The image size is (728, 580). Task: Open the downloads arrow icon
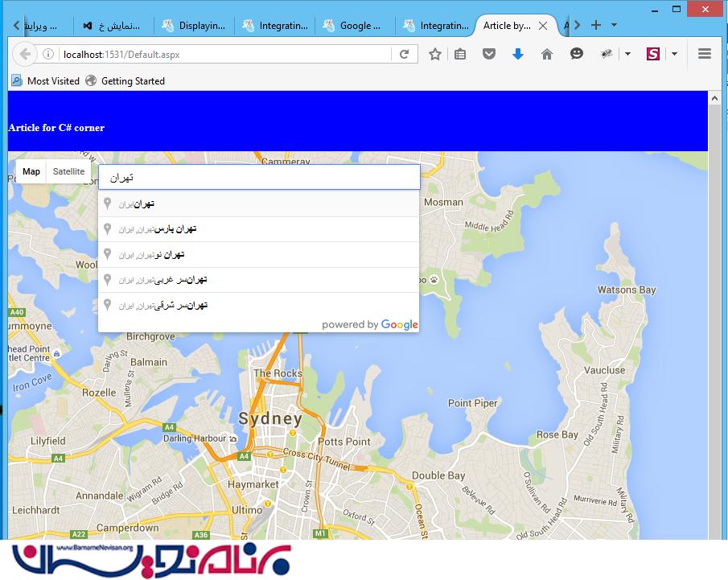click(518, 54)
